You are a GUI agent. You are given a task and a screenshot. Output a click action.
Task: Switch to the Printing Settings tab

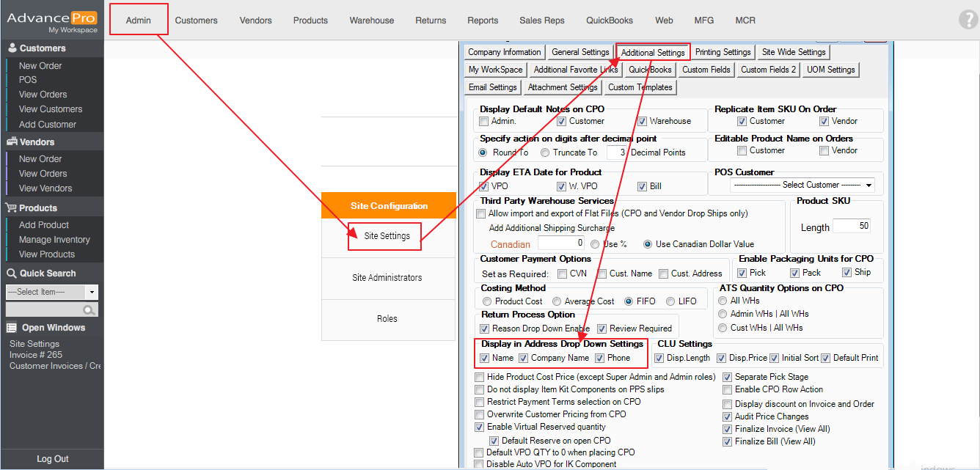click(723, 52)
